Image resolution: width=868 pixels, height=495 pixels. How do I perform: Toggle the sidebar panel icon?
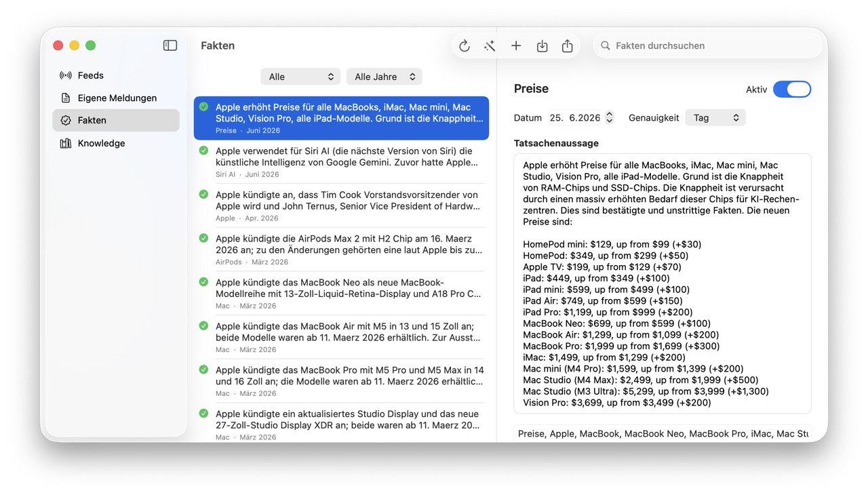point(170,45)
